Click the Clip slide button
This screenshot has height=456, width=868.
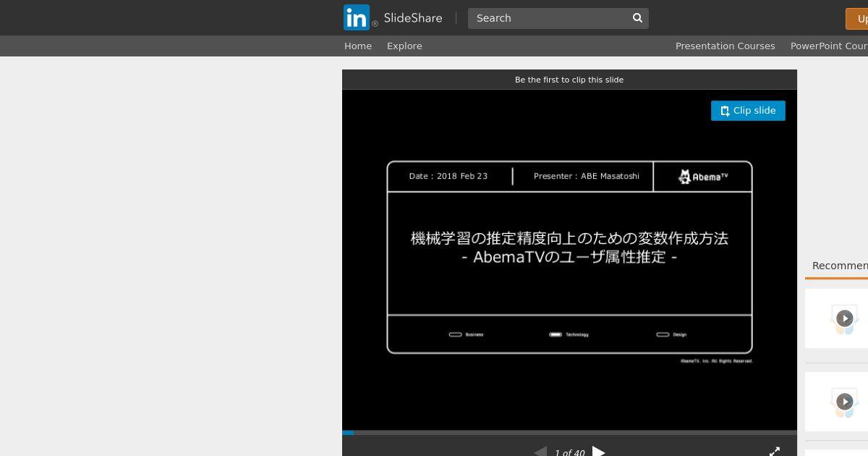[748, 111]
